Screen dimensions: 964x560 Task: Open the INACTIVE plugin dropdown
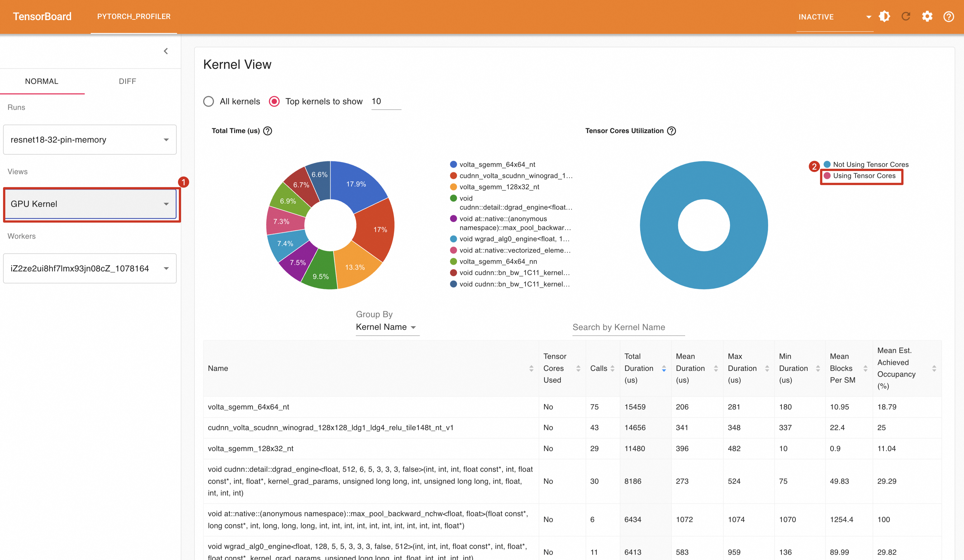coord(835,17)
